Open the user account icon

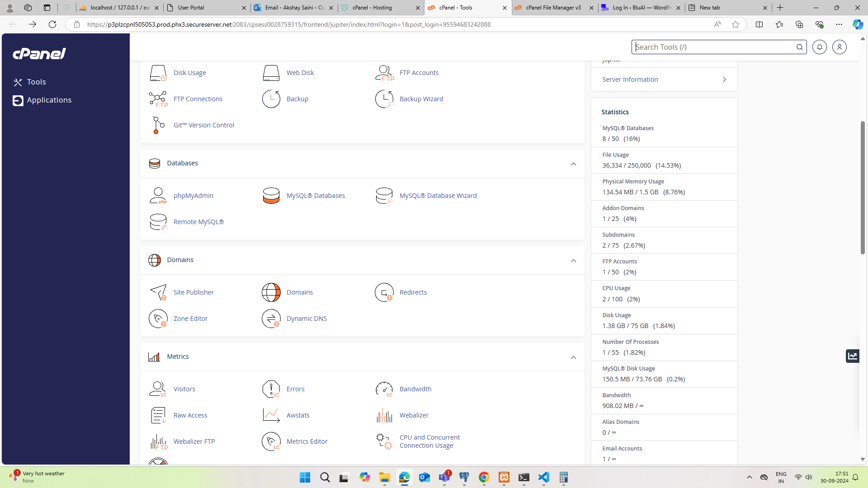tap(839, 47)
